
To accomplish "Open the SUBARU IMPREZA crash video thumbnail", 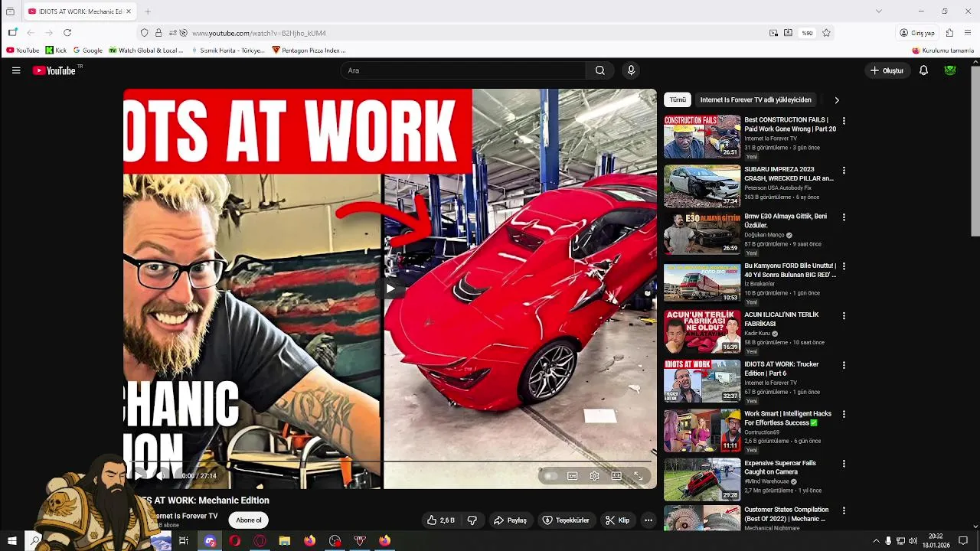I will click(702, 186).
